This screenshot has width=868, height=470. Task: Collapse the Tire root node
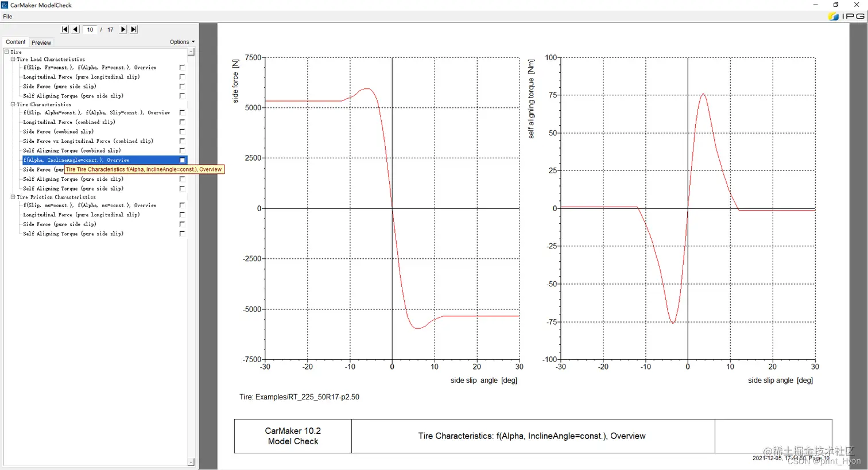point(6,52)
